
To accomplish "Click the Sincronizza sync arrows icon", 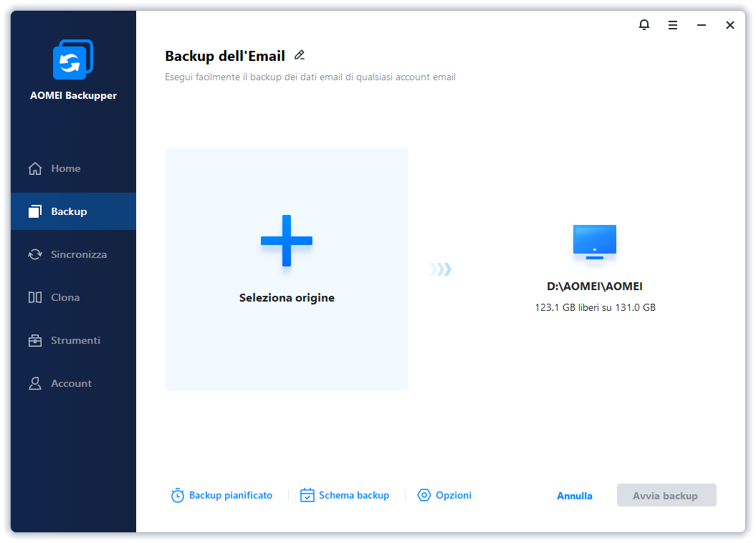I will point(35,254).
